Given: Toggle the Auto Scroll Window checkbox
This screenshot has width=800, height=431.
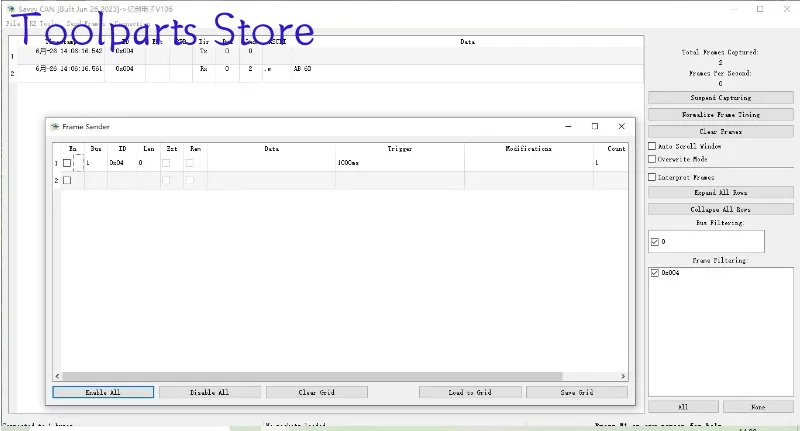Looking at the screenshot, I should tap(652, 146).
